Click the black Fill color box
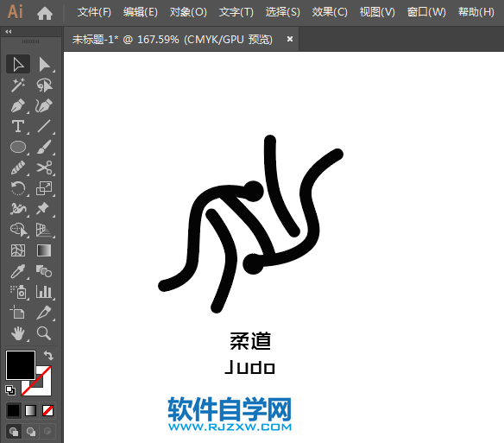The height and width of the screenshot is (443, 504). [21, 365]
